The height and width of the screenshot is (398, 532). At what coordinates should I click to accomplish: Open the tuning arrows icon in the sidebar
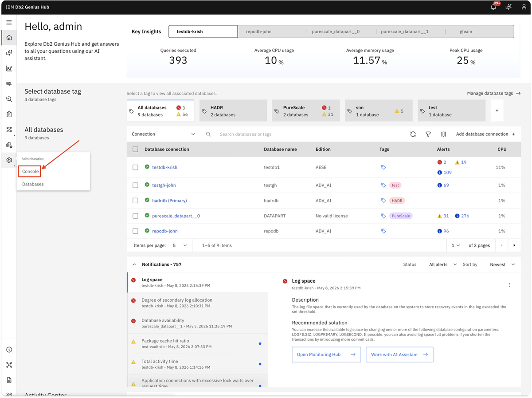[x=9, y=130]
